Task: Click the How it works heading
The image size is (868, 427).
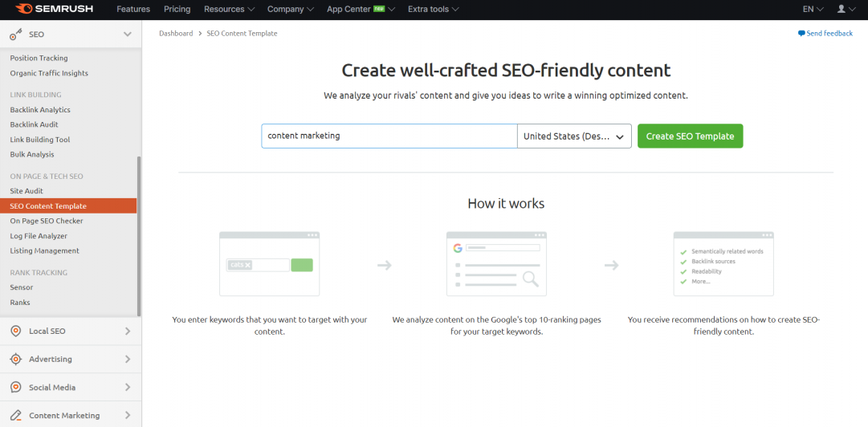Action: 506,204
